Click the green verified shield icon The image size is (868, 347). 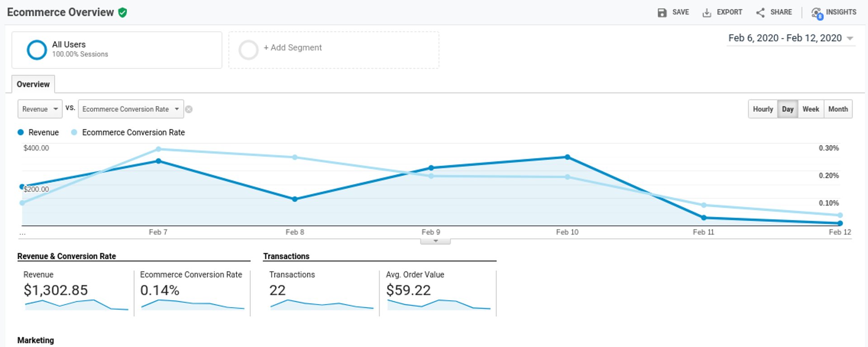pos(123,13)
